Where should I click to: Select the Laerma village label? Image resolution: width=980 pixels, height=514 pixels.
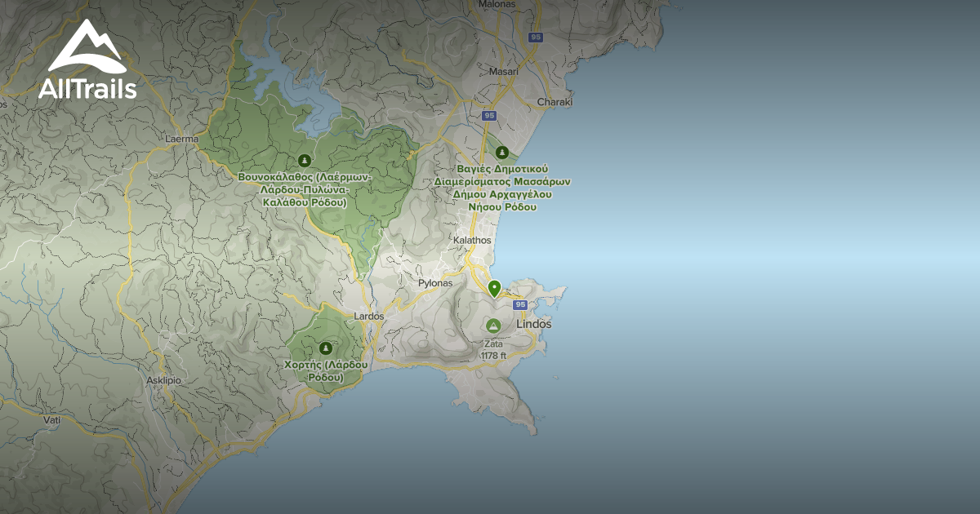point(181,139)
